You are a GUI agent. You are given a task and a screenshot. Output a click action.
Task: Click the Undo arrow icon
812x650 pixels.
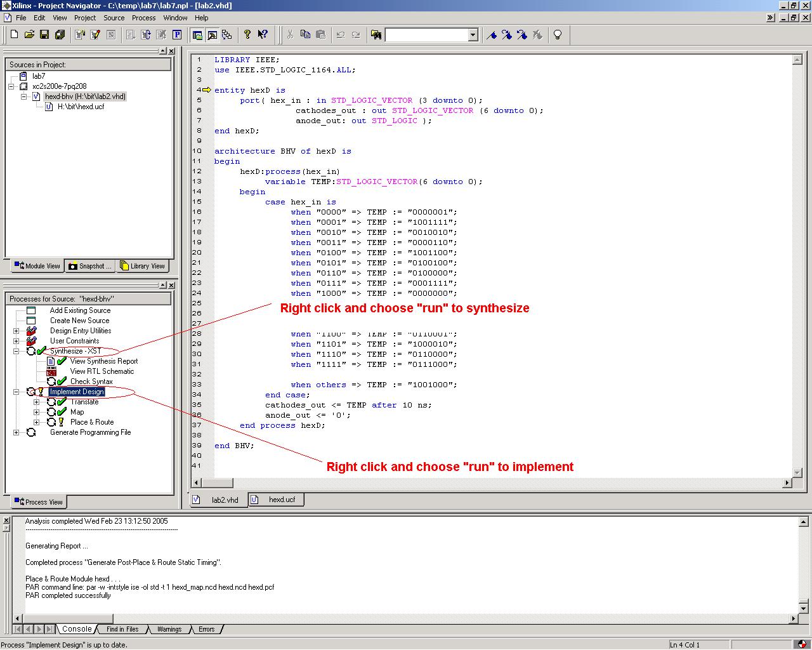pos(341,35)
